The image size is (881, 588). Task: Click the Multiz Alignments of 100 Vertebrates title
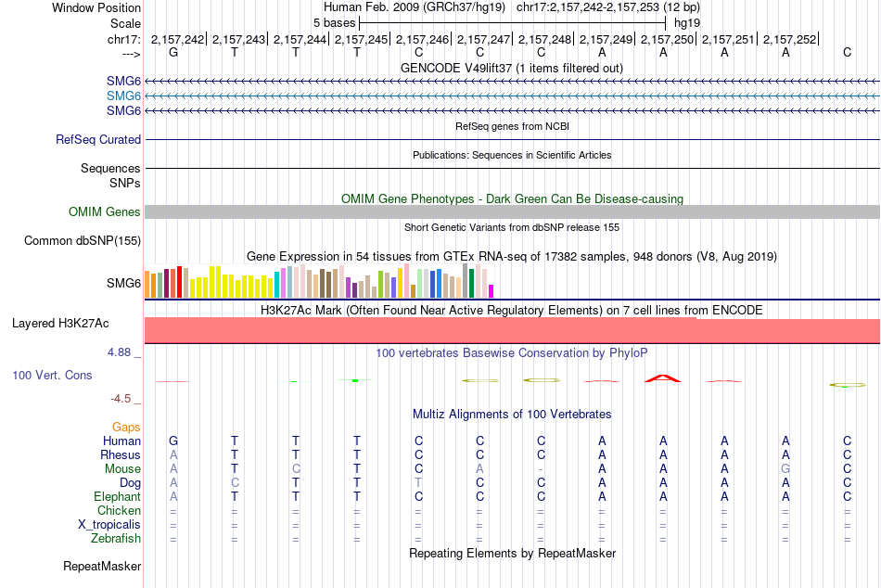(x=512, y=415)
